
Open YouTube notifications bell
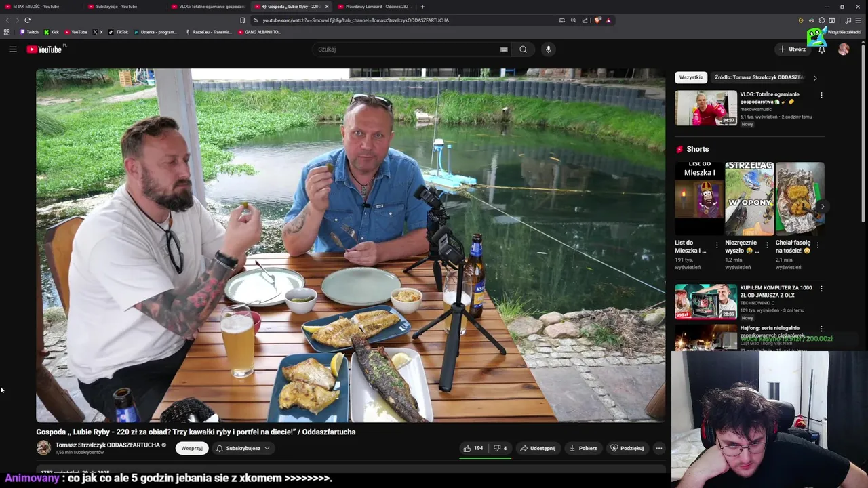click(x=821, y=49)
